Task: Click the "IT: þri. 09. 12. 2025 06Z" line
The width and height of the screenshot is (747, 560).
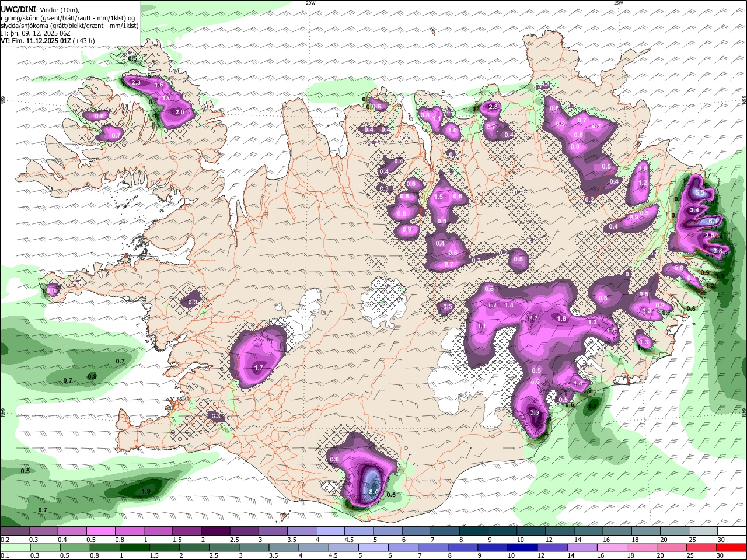Action: [x=34, y=33]
